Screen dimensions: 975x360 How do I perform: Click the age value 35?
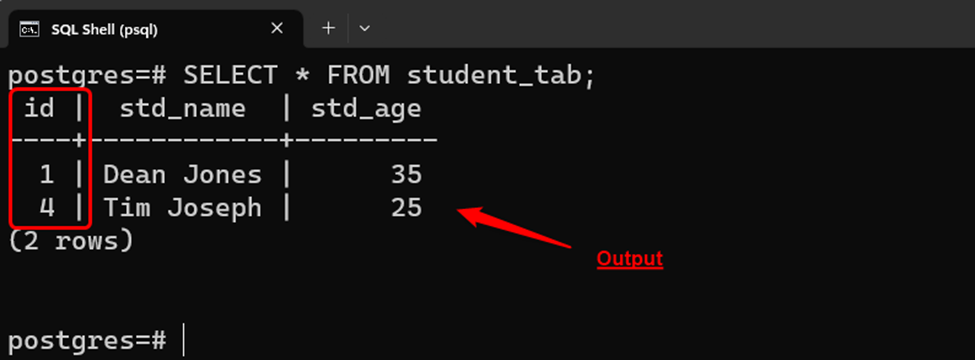407,175
